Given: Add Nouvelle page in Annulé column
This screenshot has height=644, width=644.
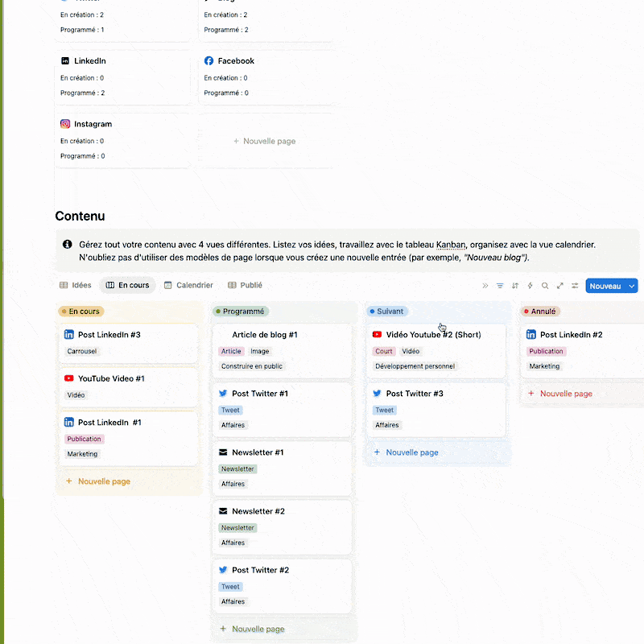Looking at the screenshot, I should (566, 394).
